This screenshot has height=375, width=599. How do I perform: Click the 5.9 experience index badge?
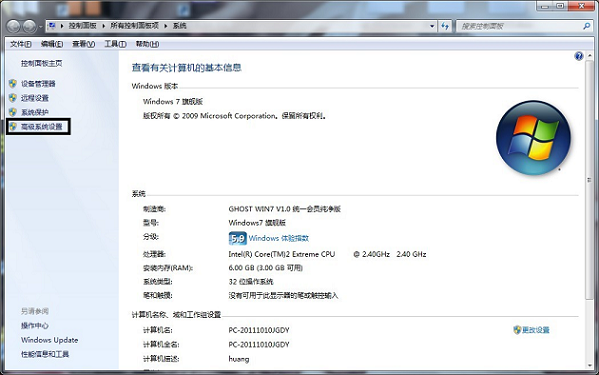tap(238, 239)
